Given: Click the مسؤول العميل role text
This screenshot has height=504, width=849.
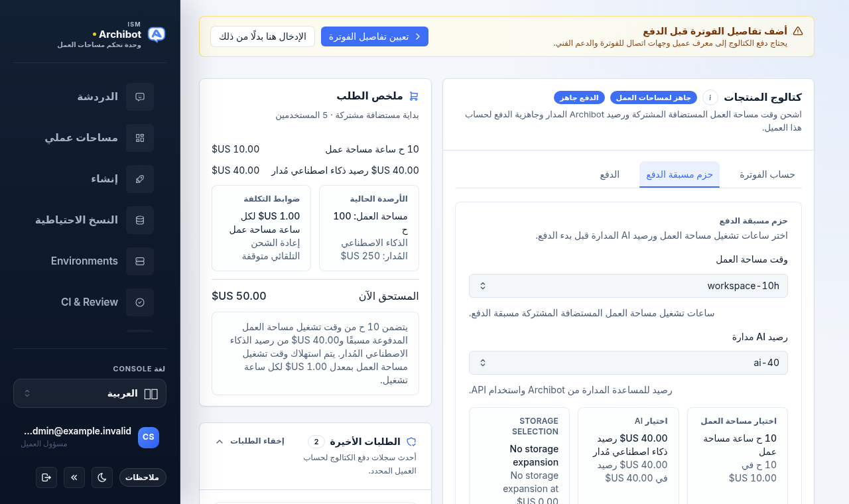Looking at the screenshot, I should pos(44,444).
